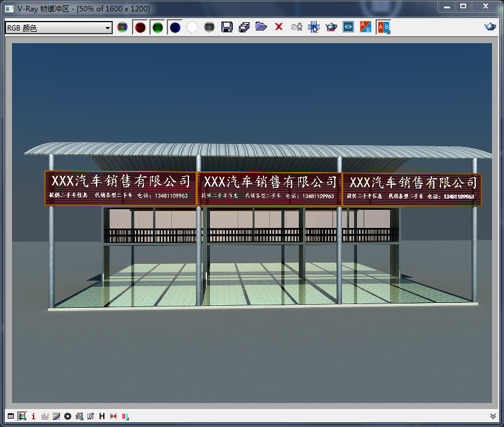
Task: Toggle the green channel view
Action: tap(157, 27)
